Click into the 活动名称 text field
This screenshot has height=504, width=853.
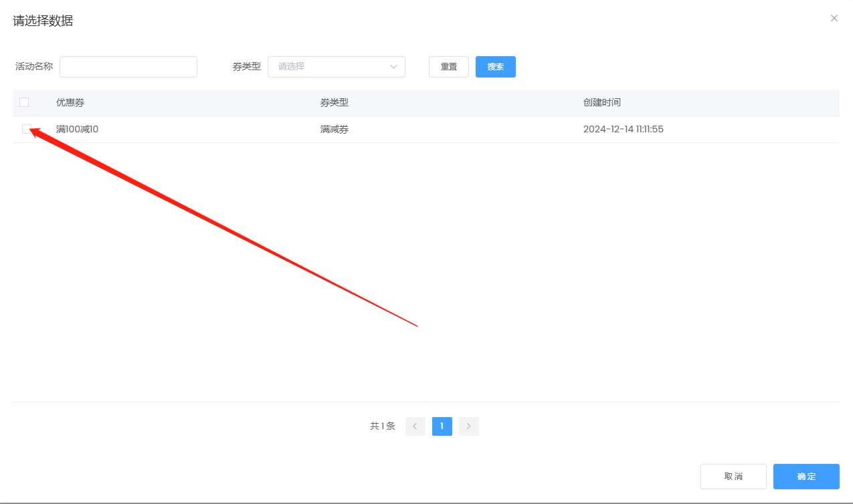pos(128,67)
